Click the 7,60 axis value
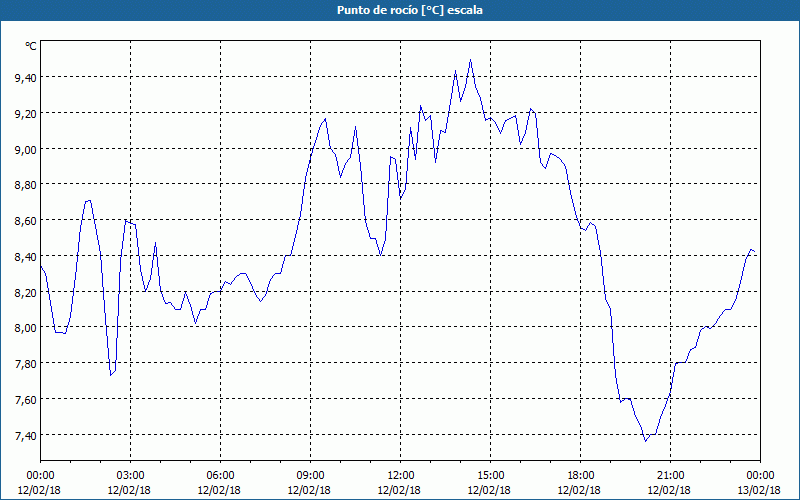The image size is (800, 500). tap(25, 399)
